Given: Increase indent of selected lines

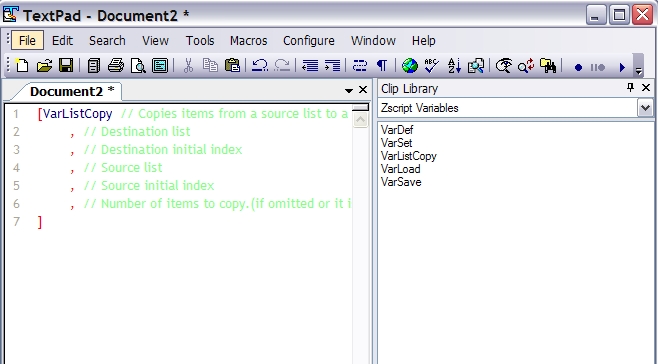Looking at the screenshot, I should [332, 66].
